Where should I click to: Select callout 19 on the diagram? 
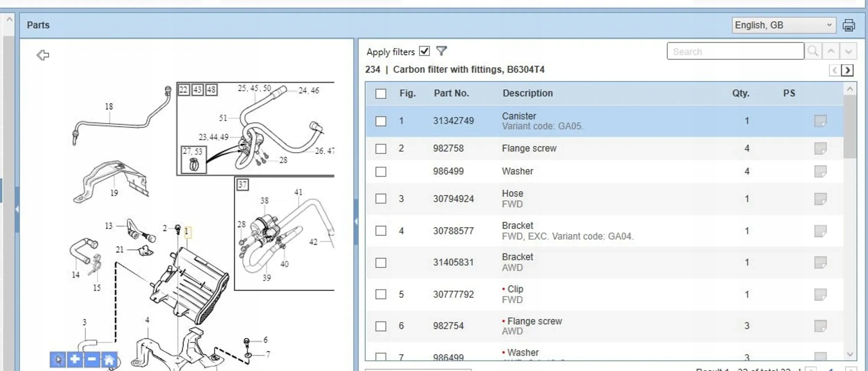114,193
